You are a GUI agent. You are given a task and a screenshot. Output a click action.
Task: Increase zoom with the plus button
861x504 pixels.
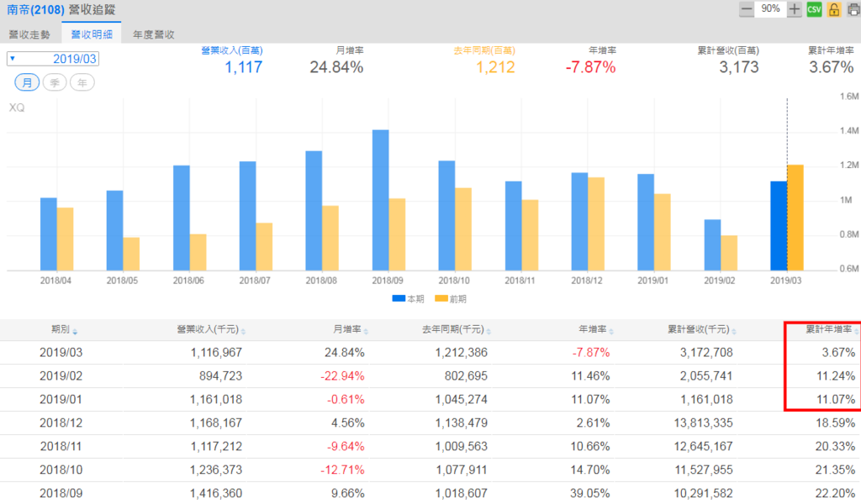[x=794, y=9]
